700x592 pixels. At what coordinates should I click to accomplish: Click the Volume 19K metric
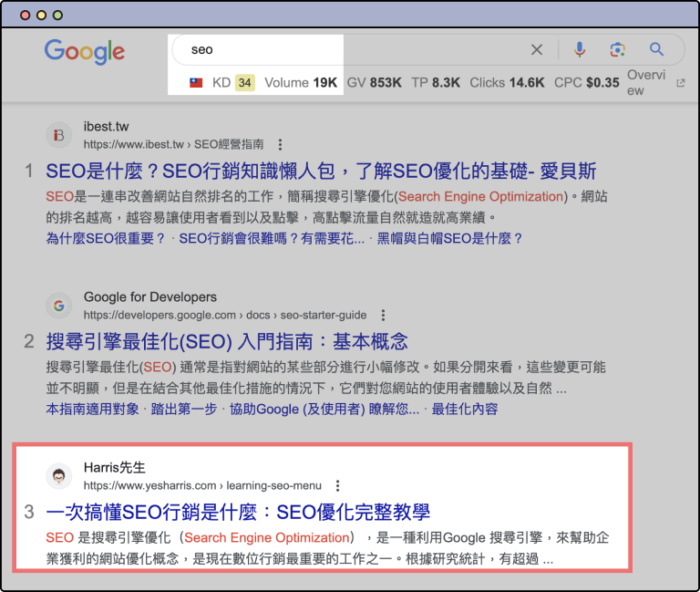[x=301, y=83]
